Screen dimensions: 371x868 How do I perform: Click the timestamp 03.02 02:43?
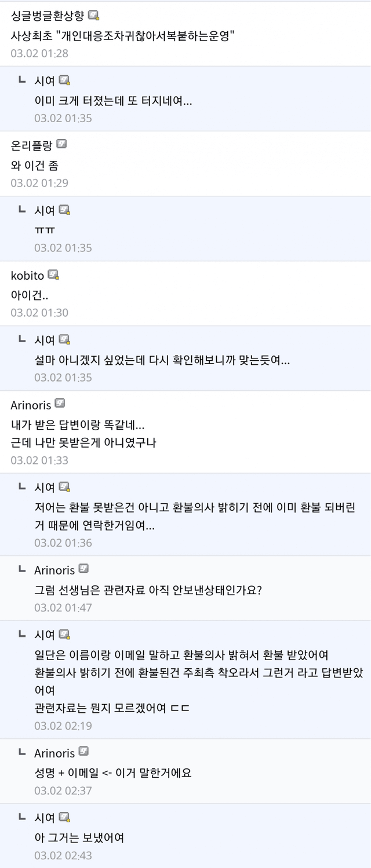point(63,855)
